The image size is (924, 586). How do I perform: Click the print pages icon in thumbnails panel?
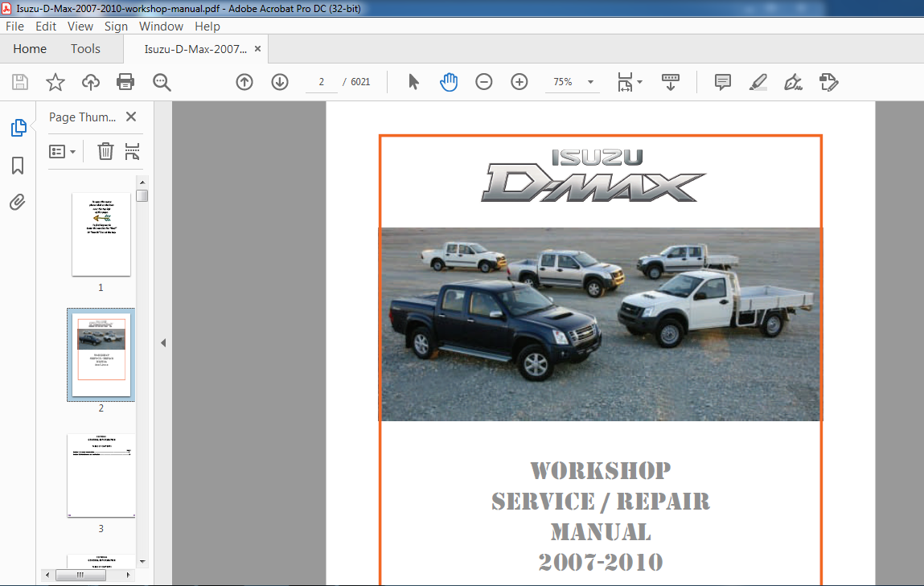pyautogui.click(x=132, y=151)
